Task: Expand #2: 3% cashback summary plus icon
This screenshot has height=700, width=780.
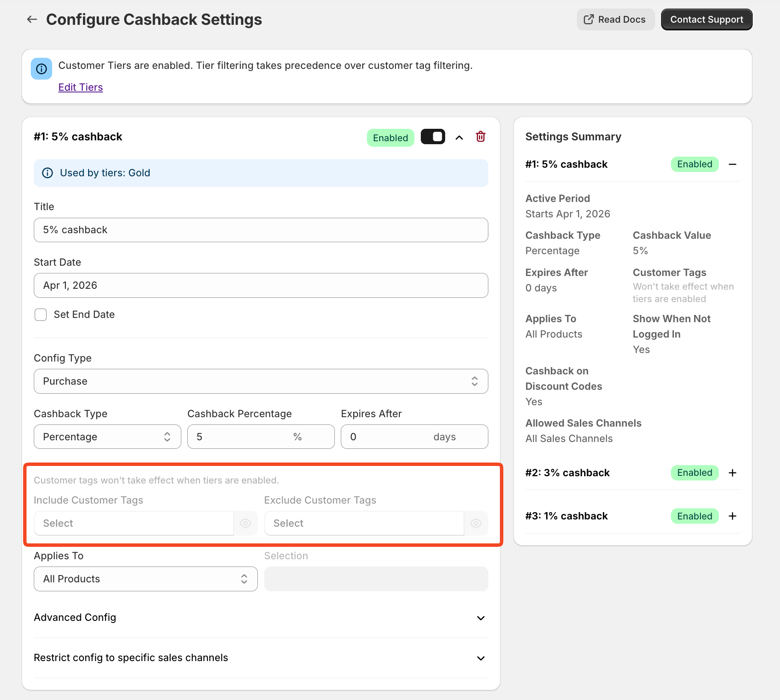Action: pos(733,473)
